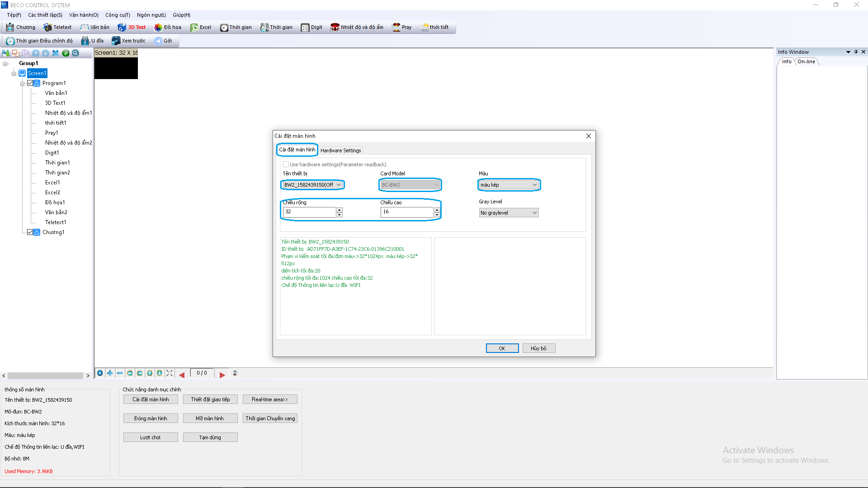Click the Chiều rộng width input field

point(309,212)
